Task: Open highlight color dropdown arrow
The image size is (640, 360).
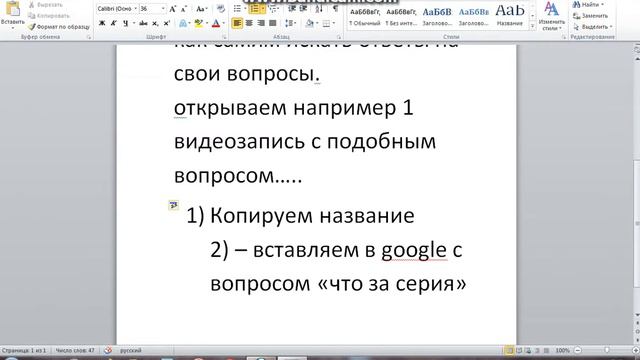Action: coord(207,24)
